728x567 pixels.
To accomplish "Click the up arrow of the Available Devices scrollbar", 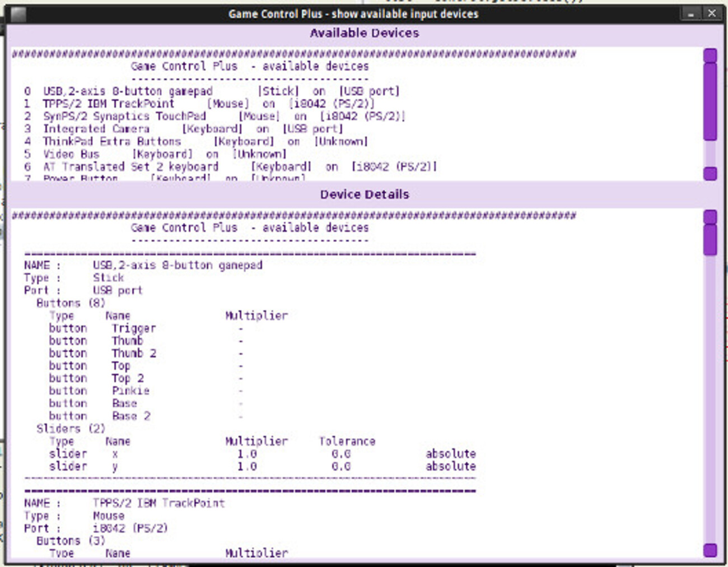I will click(x=710, y=55).
